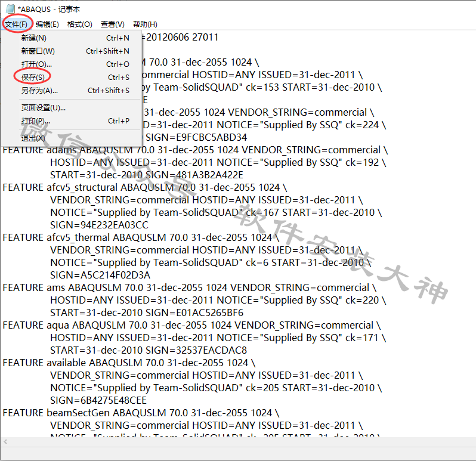Image resolution: width=476 pixels, height=461 pixels.
Task: Click the "FEATURE afcv5_thermal" line
Action: 141,237
